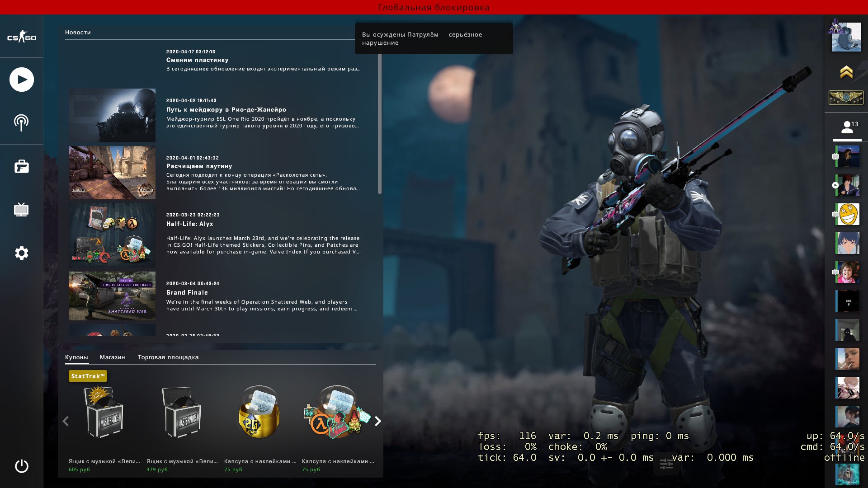The image size is (868, 488).
Task: Switch to the Торговая площадка tab
Action: [168, 357]
